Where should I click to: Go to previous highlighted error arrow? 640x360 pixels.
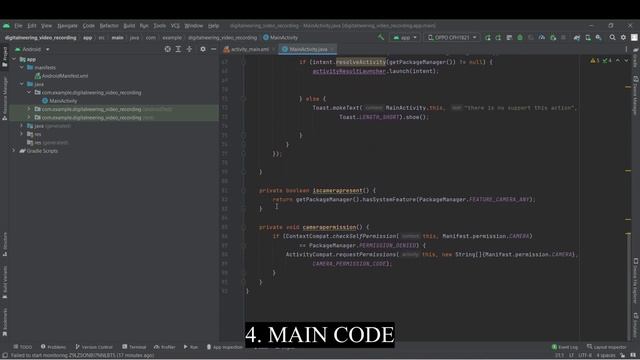click(x=618, y=60)
